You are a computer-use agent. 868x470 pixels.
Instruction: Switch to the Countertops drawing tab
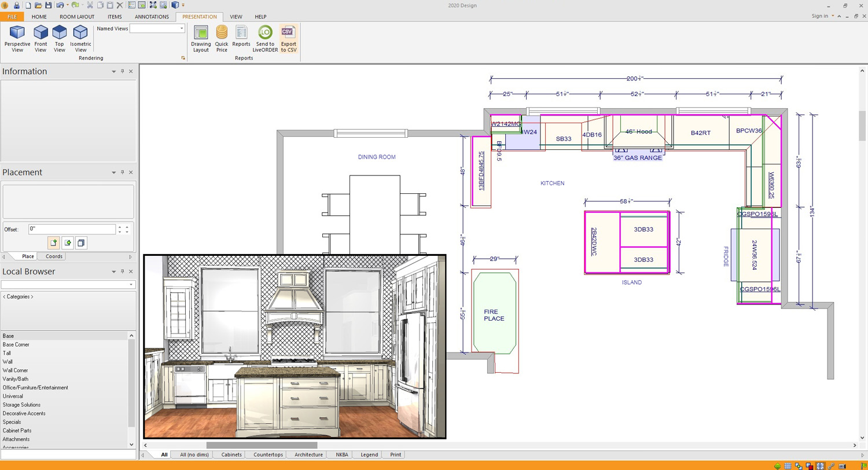(x=268, y=455)
